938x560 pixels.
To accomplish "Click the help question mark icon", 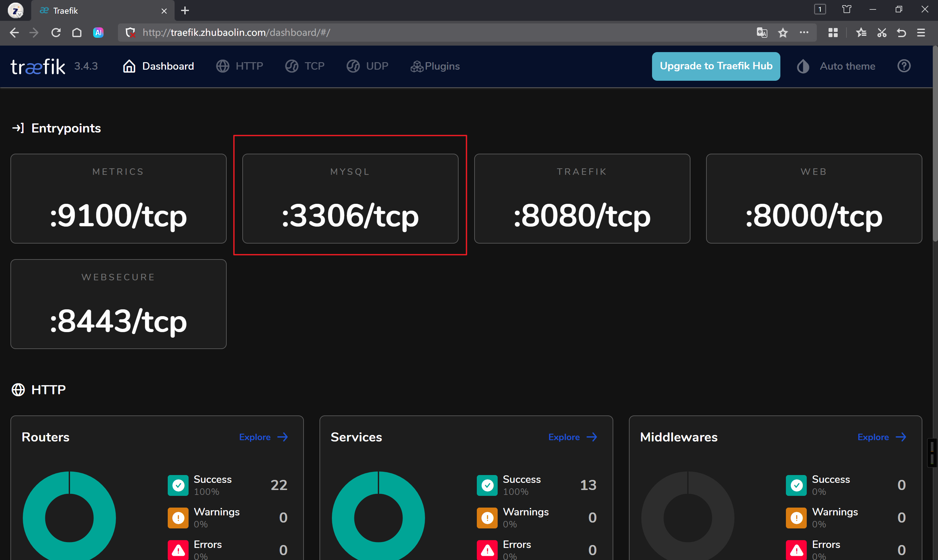I will (x=904, y=66).
